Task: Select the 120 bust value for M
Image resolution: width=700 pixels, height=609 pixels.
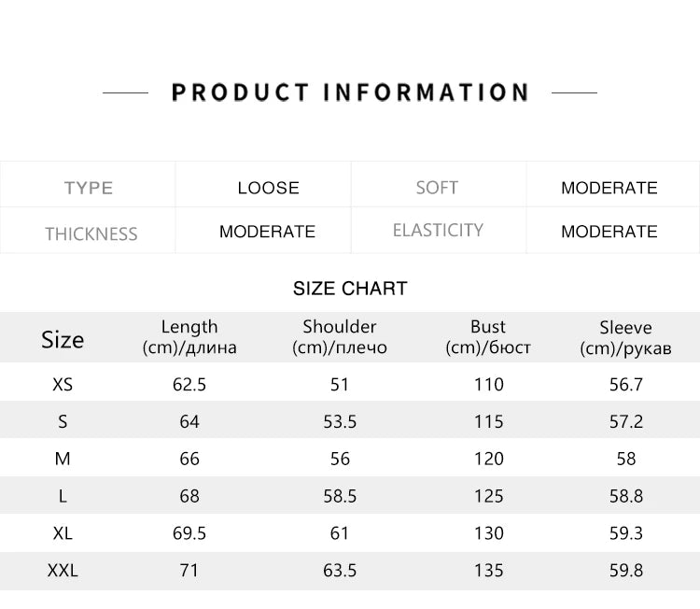Action: click(488, 459)
